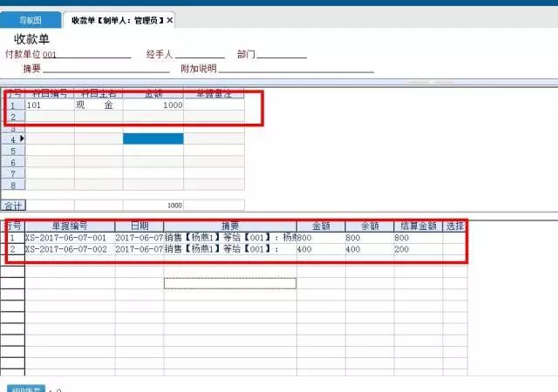Click the 科目全名 column header
The width and height of the screenshot is (558, 392).
click(98, 93)
